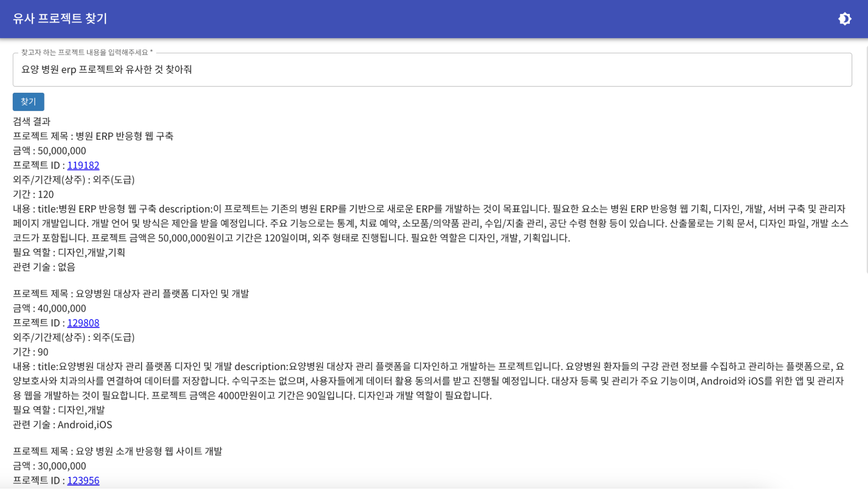Click the blue 찾기 button below the input

28,102
